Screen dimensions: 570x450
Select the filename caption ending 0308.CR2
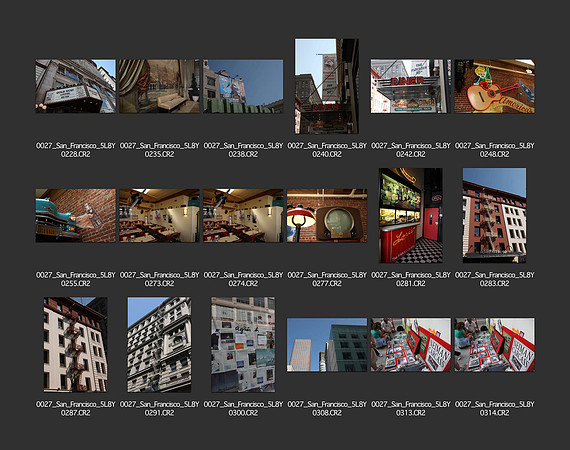pos(327,408)
